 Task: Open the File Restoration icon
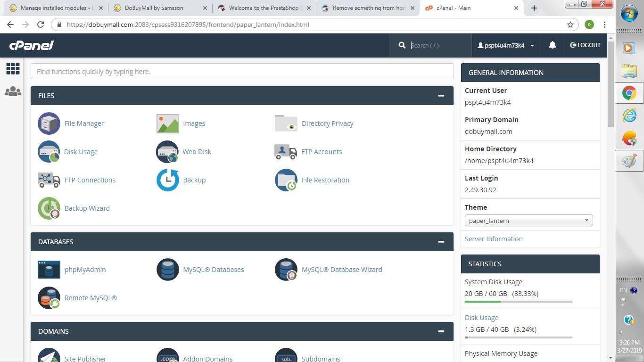tap(286, 180)
